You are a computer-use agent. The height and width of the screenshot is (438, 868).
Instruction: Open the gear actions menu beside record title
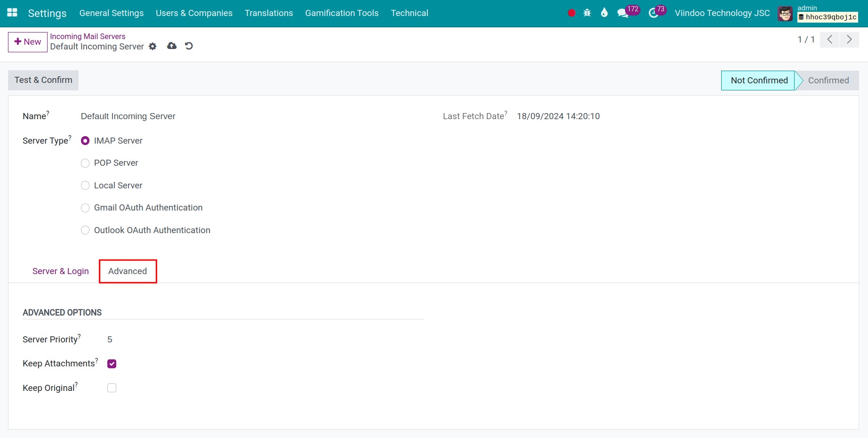153,47
